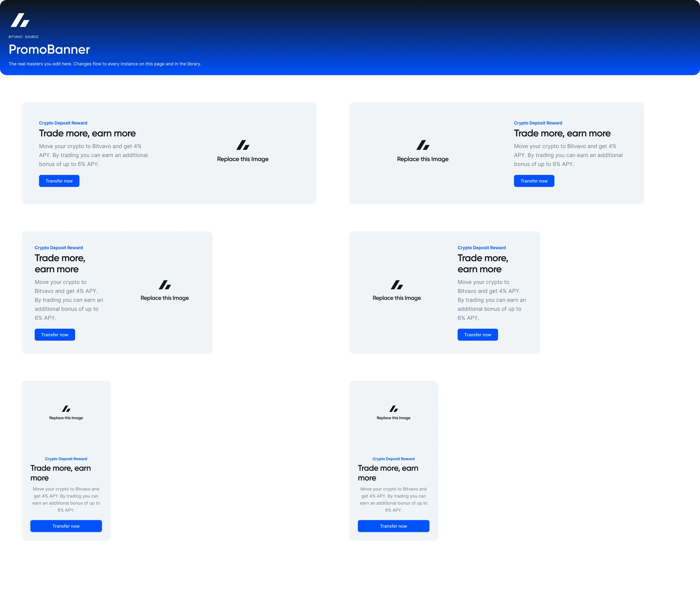The height and width of the screenshot is (595, 700).
Task: Select the 'The real masters you edit here' description
Action: [105, 64]
